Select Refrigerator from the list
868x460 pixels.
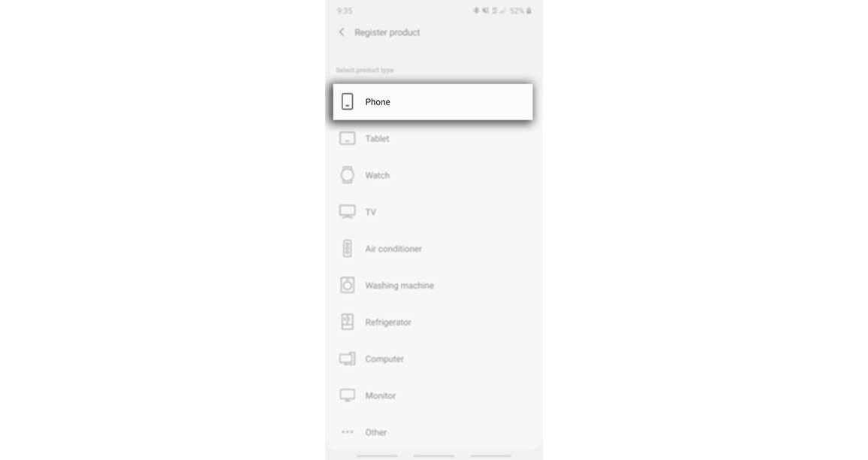(433, 322)
